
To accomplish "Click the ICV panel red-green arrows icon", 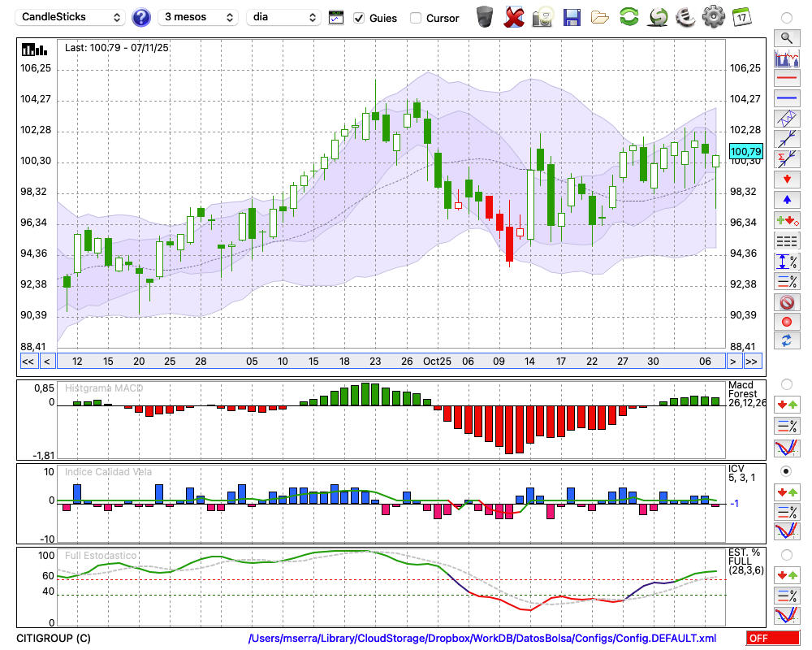I will (787, 492).
